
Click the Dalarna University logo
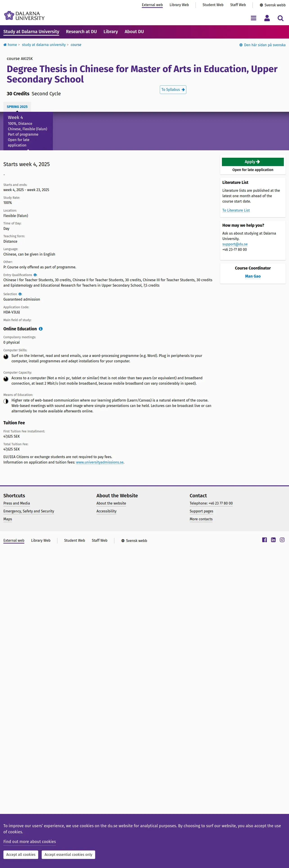[24, 16]
